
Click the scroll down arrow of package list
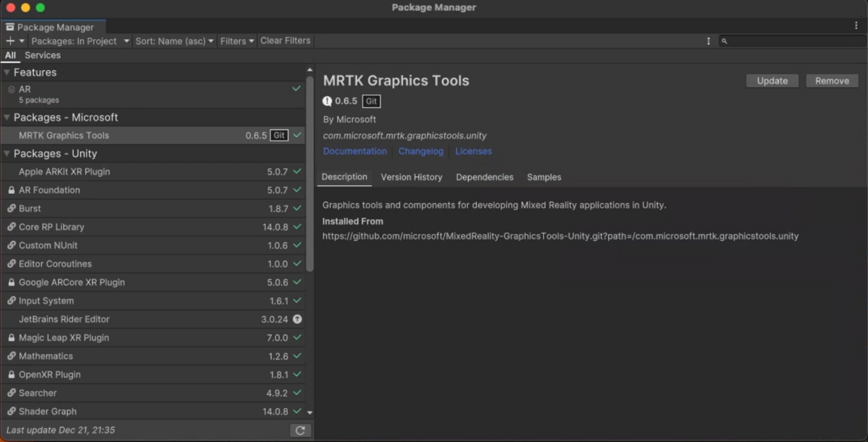click(310, 412)
